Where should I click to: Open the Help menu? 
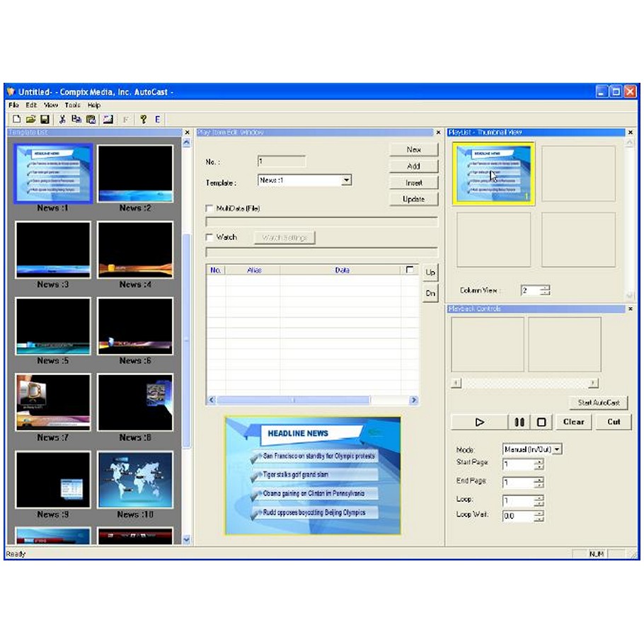pos(94,105)
